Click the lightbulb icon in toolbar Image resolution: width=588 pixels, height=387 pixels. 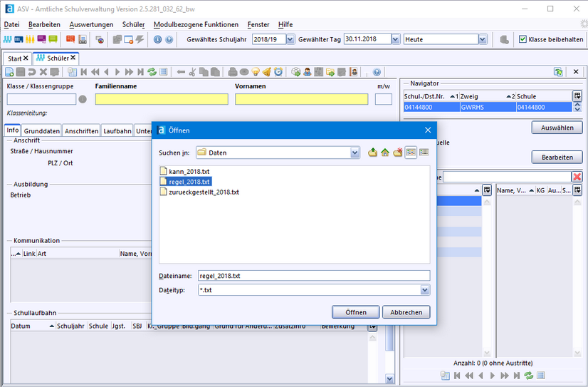click(256, 72)
